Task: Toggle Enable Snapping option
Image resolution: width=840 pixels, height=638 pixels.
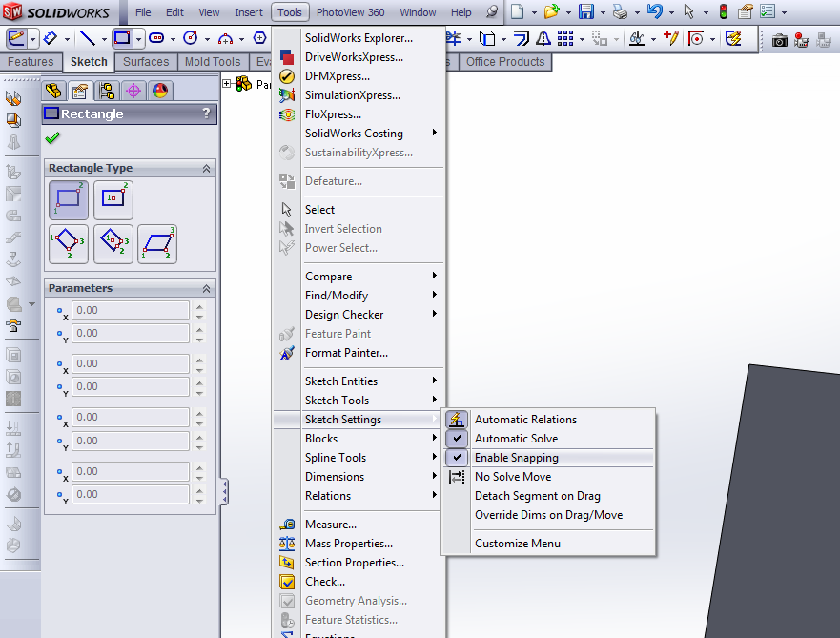Action: tap(517, 458)
